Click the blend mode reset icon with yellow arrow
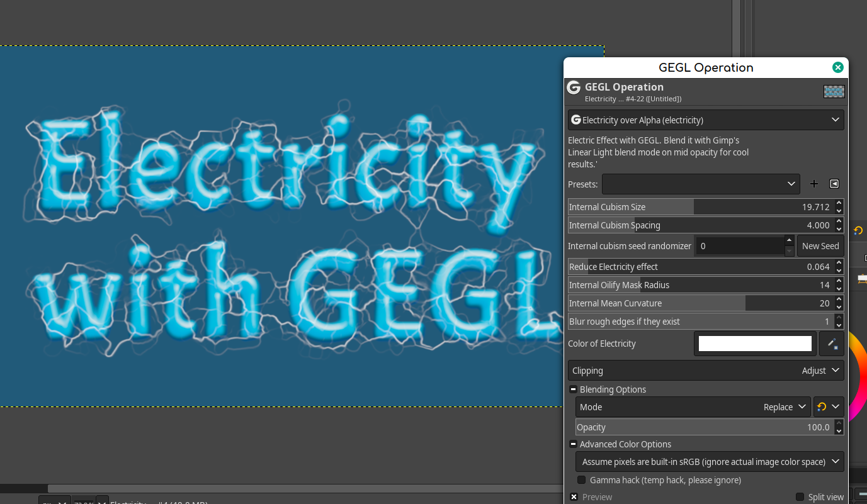The image size is (867, 504). click(822, 407)
